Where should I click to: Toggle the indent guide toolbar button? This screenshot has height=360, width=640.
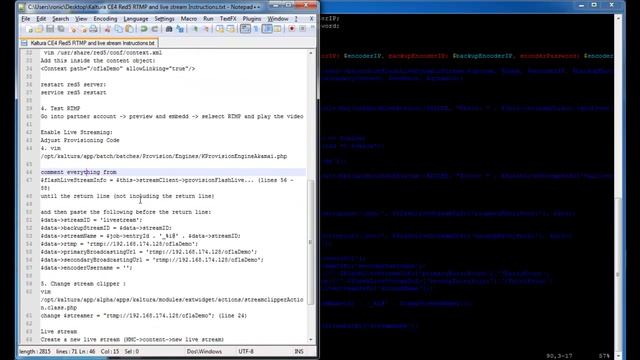[267, 29]
